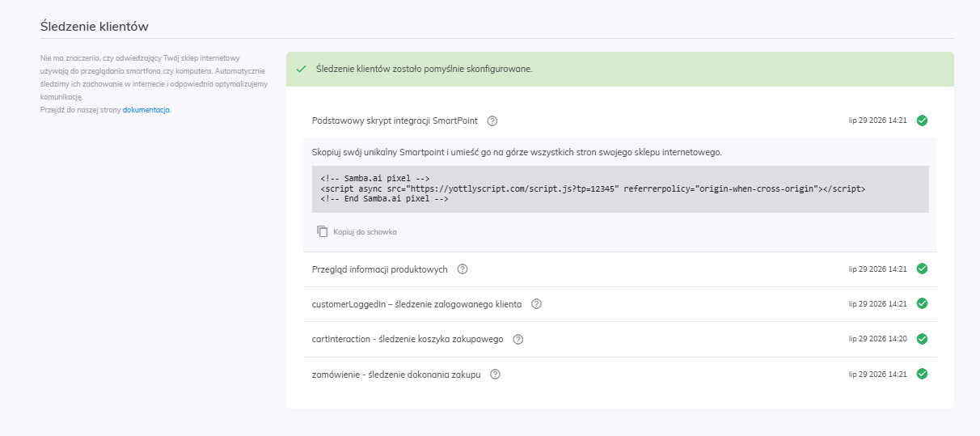980x436 pixels.
Task: Click green status check for customerLoggedIn
Action: 922,303
